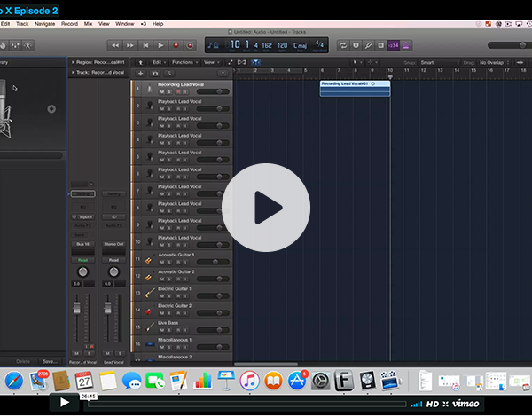Open Safari from the Dock
Image resolution: width=532 pixels, height=417 pixels.
tap(13, 381)
